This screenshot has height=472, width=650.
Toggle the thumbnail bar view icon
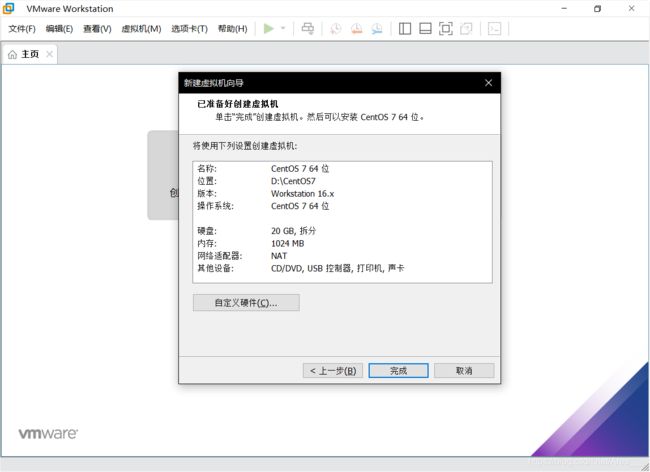coord(425,29)
